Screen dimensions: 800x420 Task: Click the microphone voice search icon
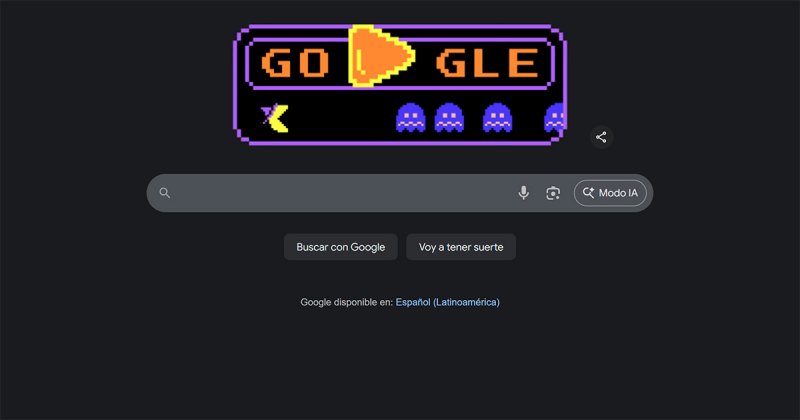pyautogui.click(x=523, y=193)
